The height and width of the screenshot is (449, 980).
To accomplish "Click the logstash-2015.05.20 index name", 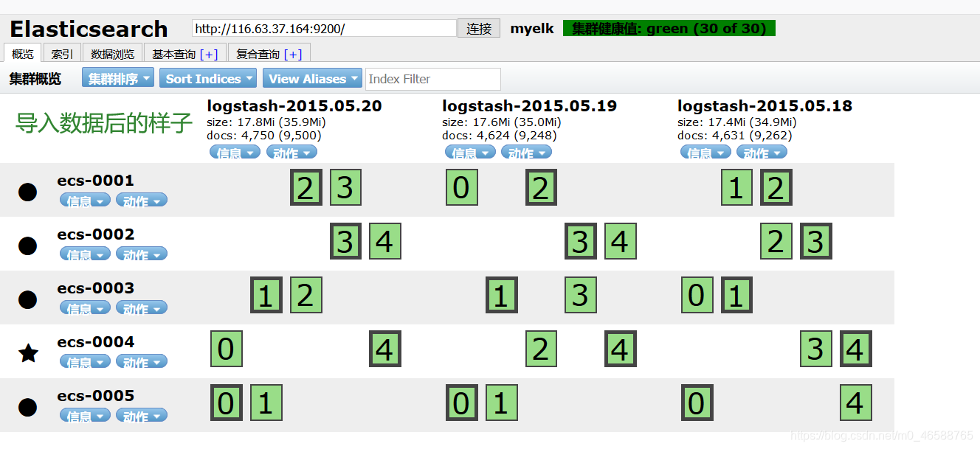I will [294, 106].
